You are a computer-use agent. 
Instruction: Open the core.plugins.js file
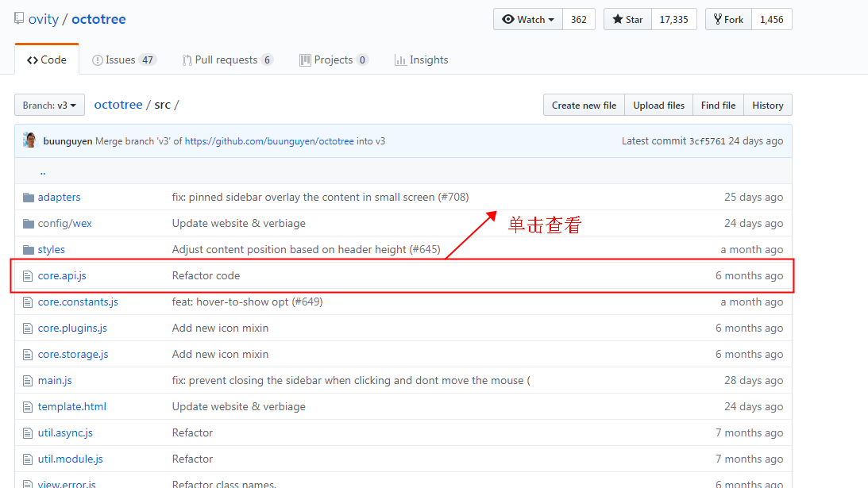[x=72, y=328]
